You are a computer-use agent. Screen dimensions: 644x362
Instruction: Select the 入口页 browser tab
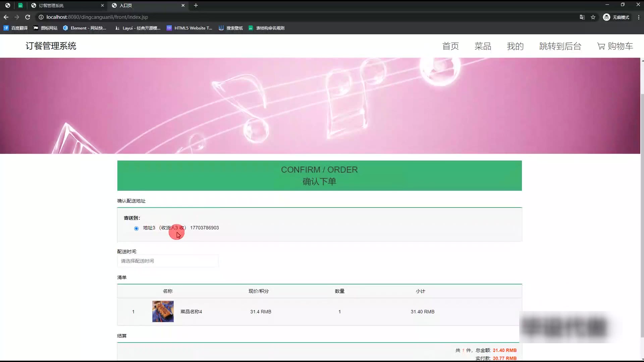tap(148, 5)
